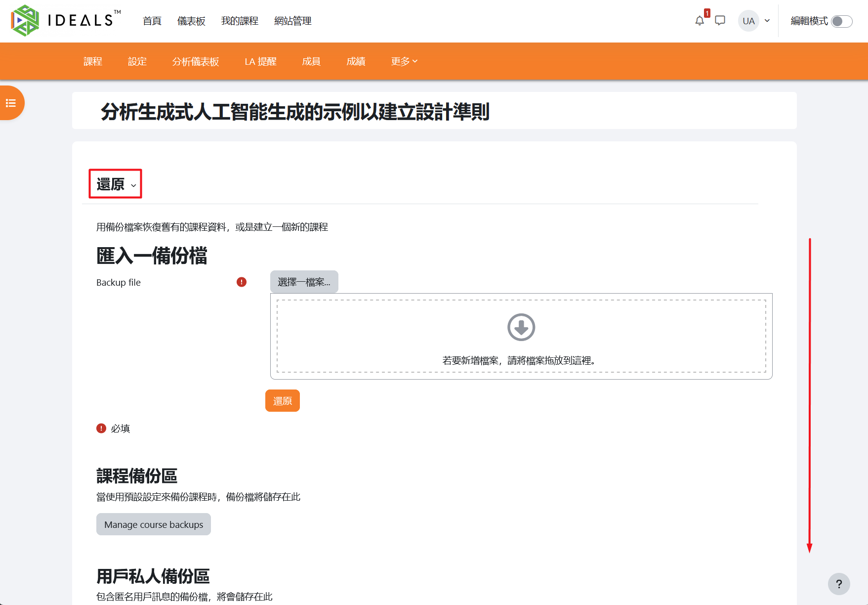Click the required icon beside Backup file
The image size is (868, 605).
(241, 282)
